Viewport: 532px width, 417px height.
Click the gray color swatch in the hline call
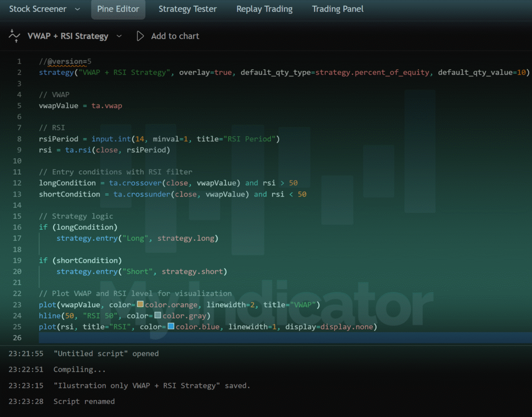click(x=158, y=316)
